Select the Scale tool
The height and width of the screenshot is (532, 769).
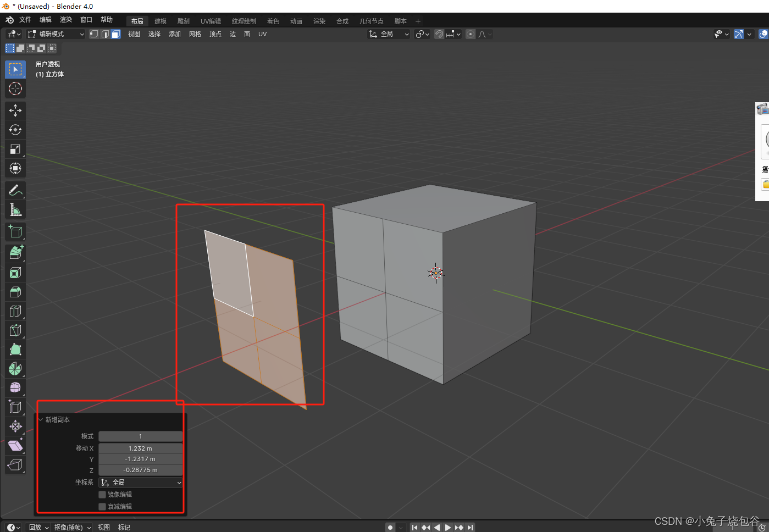coord(15,149)
